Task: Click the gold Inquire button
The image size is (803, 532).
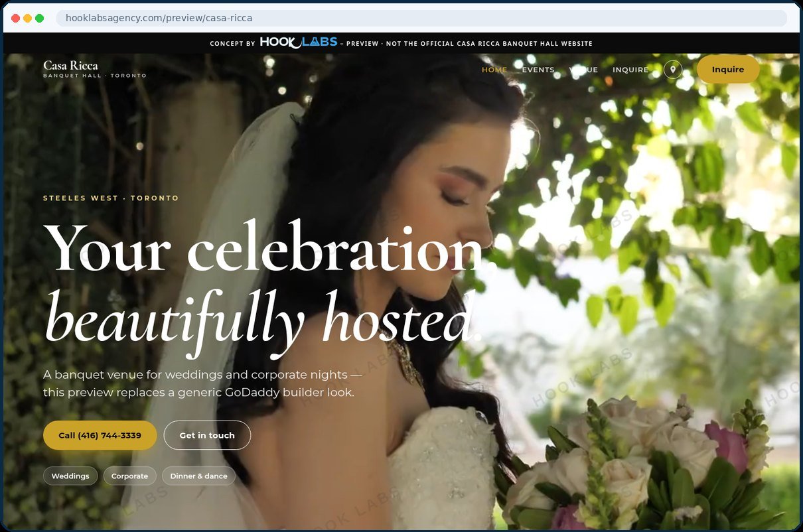Action: pyautogui.click(x=728, y=70)
